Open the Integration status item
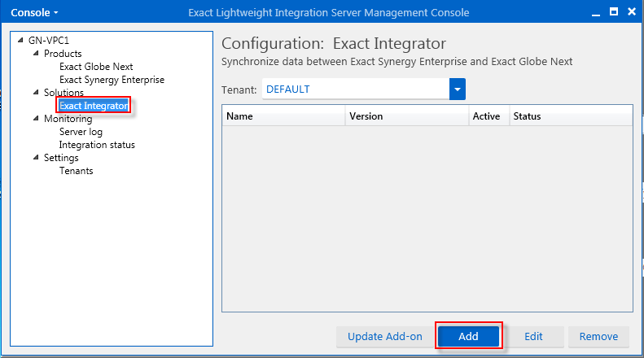Image resolution: width=644 pixels, height=358 pixels. click(x=97, y=145)
